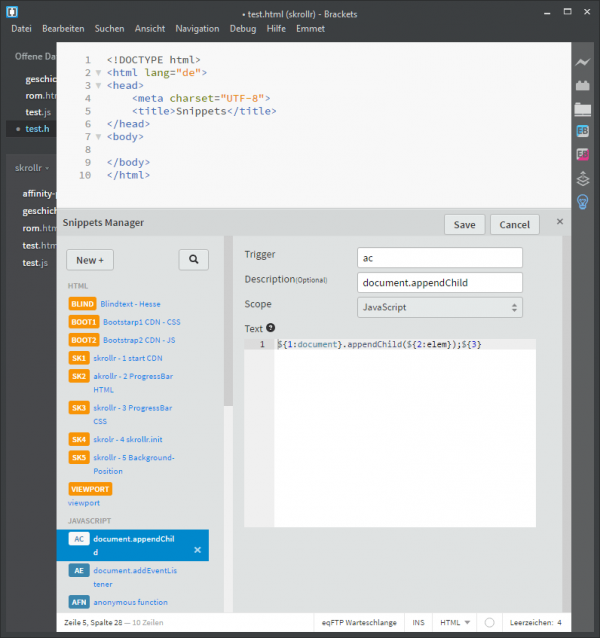Open the Live Preview lightning icon
This screenshot has width=600, height=638.
(583, 62)
